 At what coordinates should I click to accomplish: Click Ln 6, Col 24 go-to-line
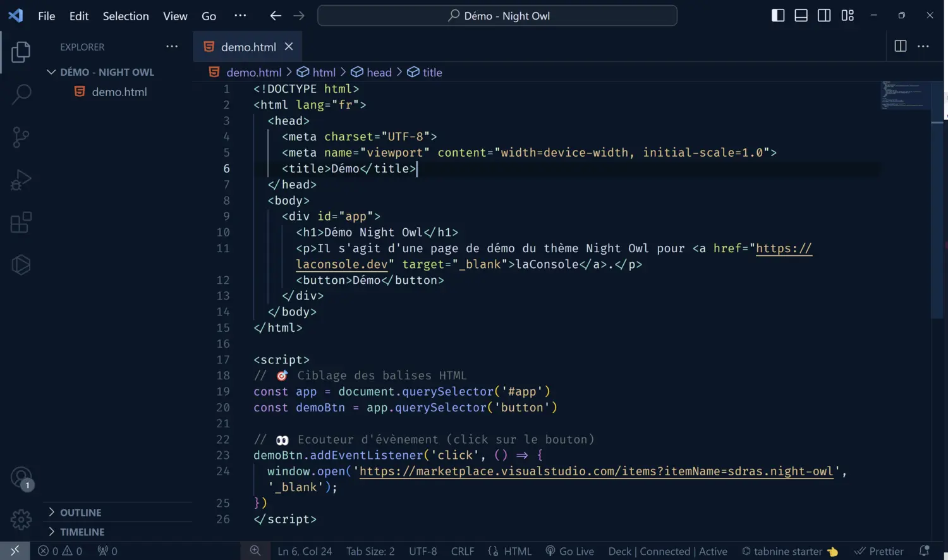click(x=305, y=551)
